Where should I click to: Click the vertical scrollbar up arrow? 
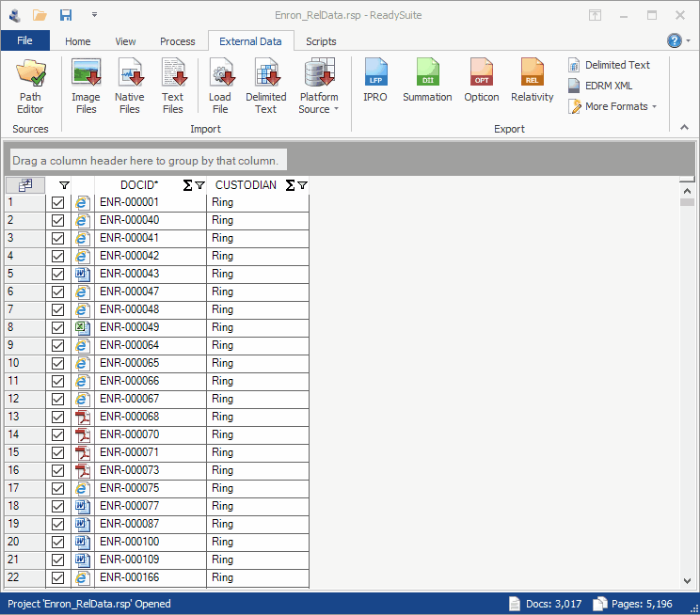click(687, 191)
